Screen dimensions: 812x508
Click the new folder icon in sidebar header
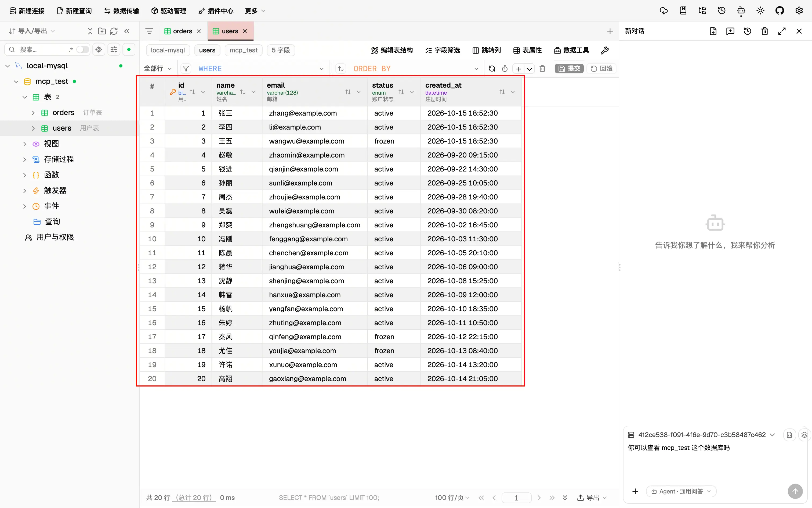102,31
